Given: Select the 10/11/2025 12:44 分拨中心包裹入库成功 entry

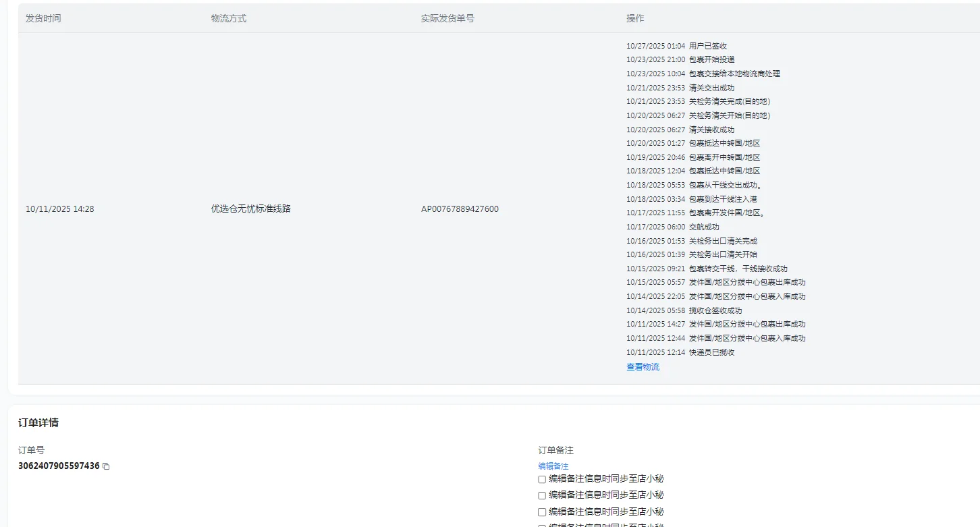Looking at the screenshot, I should (716, 338).
